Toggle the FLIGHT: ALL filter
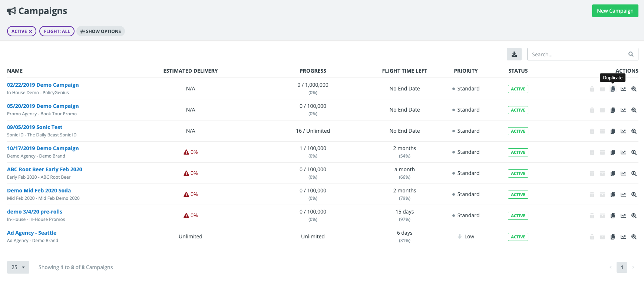644x281 pixels. coord(57,32)
